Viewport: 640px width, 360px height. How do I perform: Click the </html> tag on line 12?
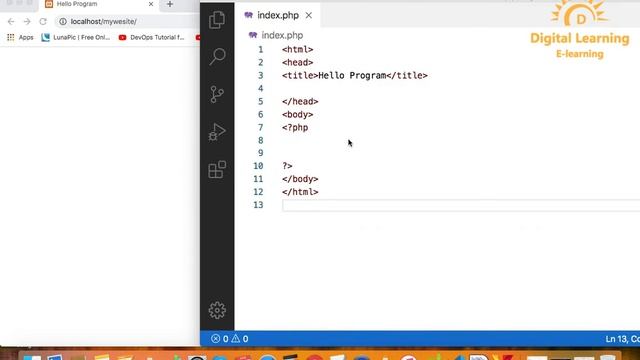[300, 192]
